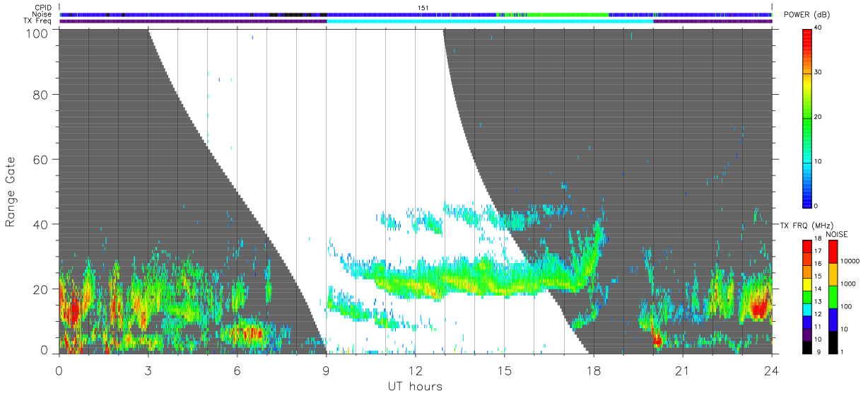
Task: Click x-axis tick label '15'
Action: (x=504, y=371)
